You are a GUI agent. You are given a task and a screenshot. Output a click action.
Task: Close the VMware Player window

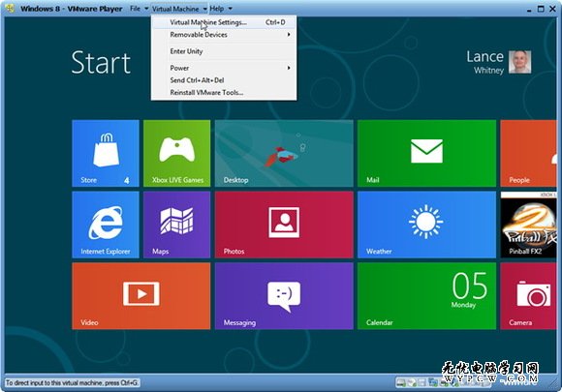click(552, 9)
